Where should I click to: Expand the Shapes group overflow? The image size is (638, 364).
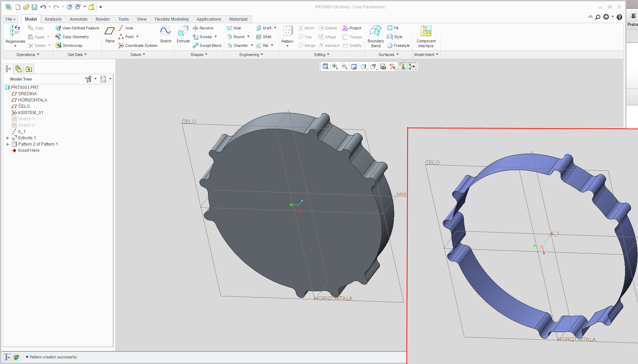pyautogui.click(x=199, y=55)
